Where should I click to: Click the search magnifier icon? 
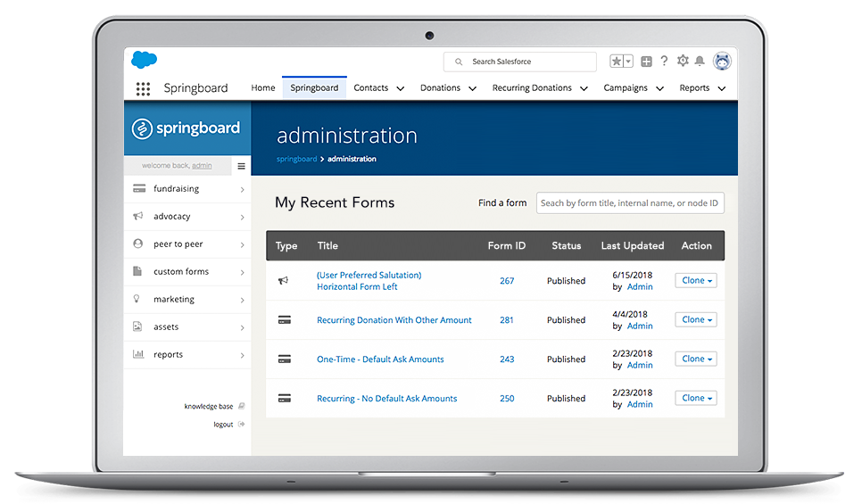pos(459,62)
